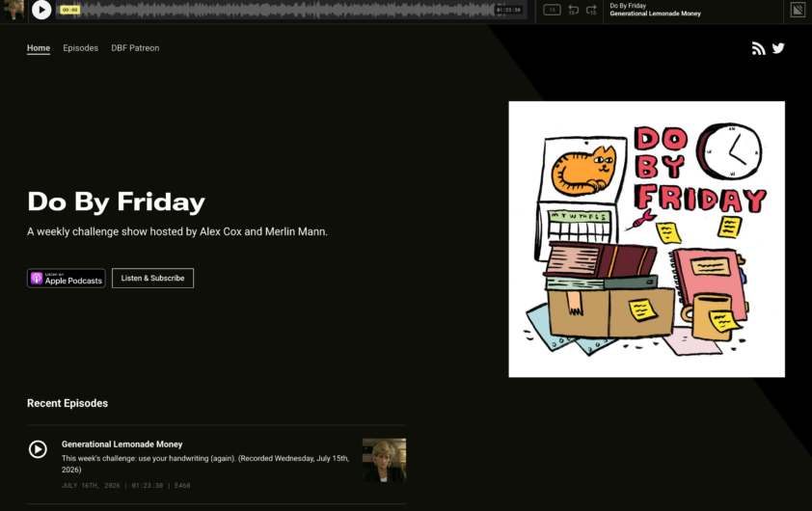Click the 'Recent Episodes' heading
812x511 pixels.
(68, 403)
